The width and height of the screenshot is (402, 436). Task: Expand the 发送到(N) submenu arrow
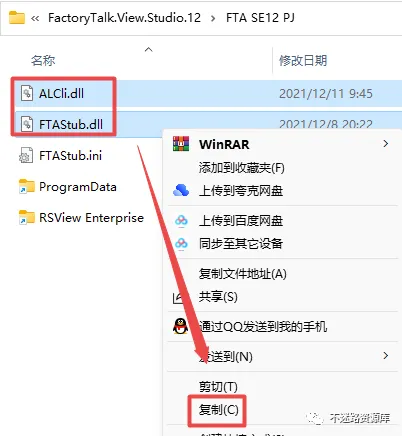(386, 356)
